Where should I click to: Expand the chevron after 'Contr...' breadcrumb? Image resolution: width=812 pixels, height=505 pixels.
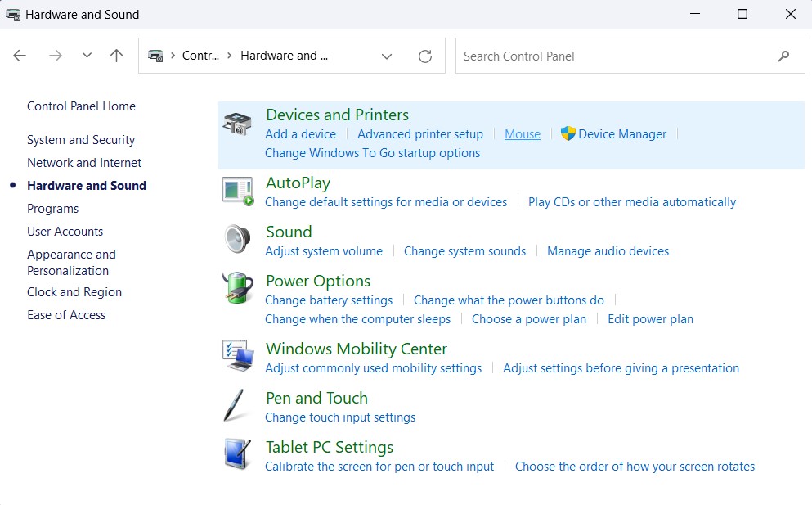coord(230,56)
